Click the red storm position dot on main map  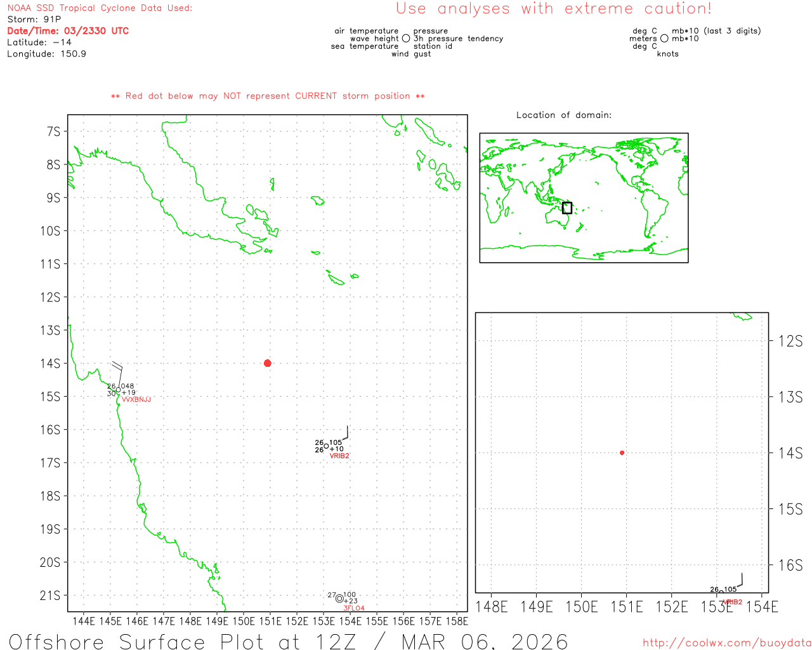tap(267, 363)
